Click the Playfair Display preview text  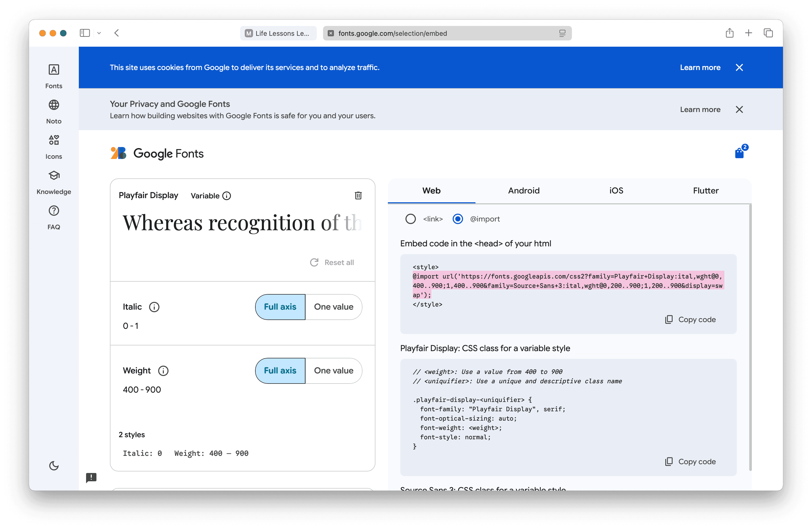pos(242,223)
